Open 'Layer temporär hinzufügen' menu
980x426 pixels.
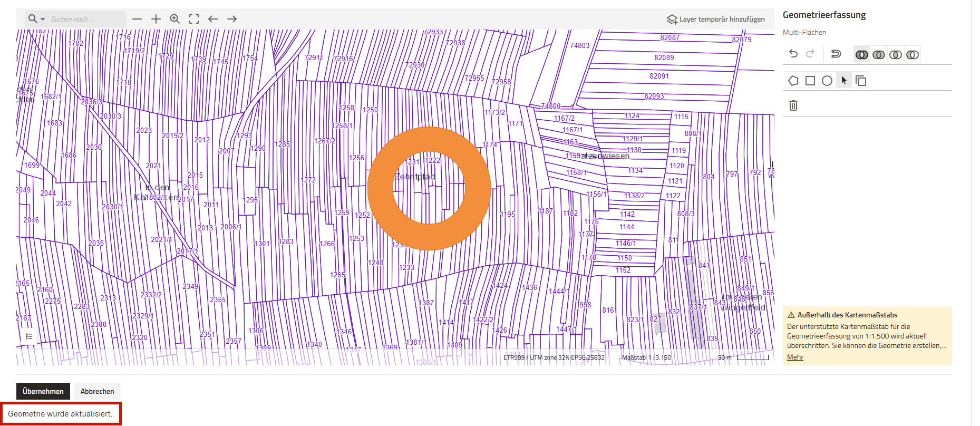point(716,19)
